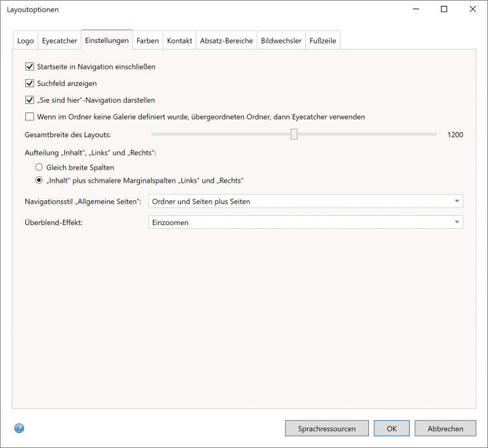
Task: Go to the Farben tab
Action: coord(148,40)
